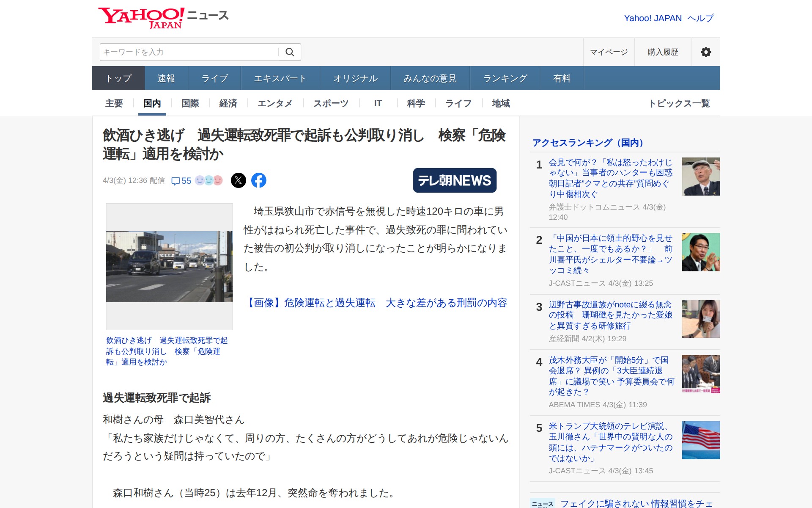The width and height of the screenshot is (812, 508).
Task: Share article on Facebook
Action: (258, 180)
